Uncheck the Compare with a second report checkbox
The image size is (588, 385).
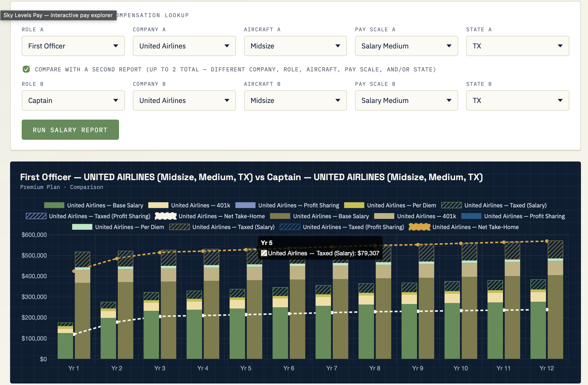(x=26, y=69)
